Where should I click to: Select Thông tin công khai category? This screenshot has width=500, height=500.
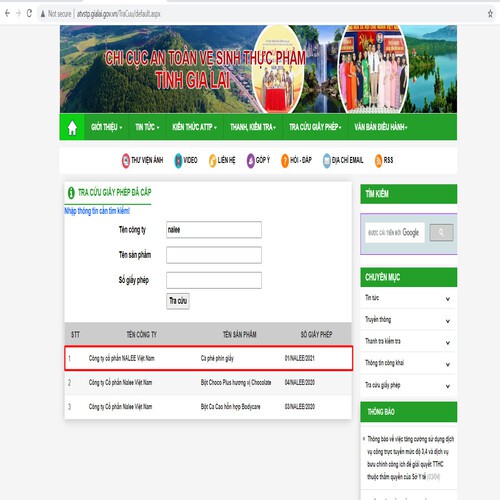click(x=384, y=363)
